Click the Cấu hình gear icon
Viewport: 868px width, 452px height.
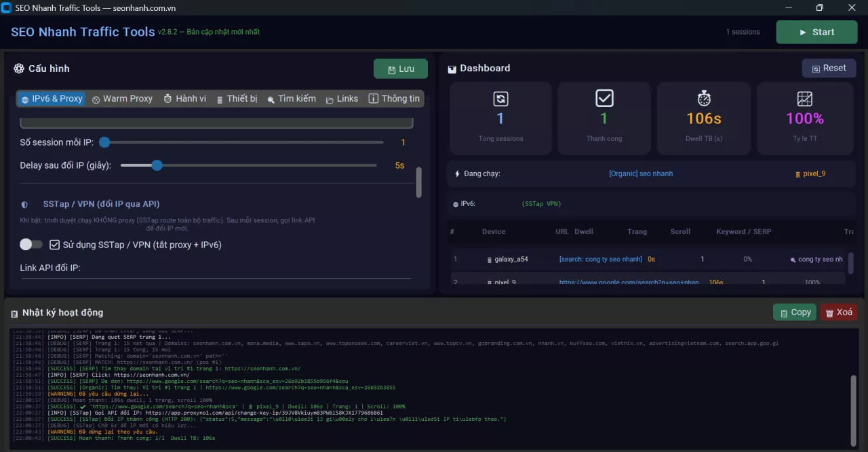19,68
